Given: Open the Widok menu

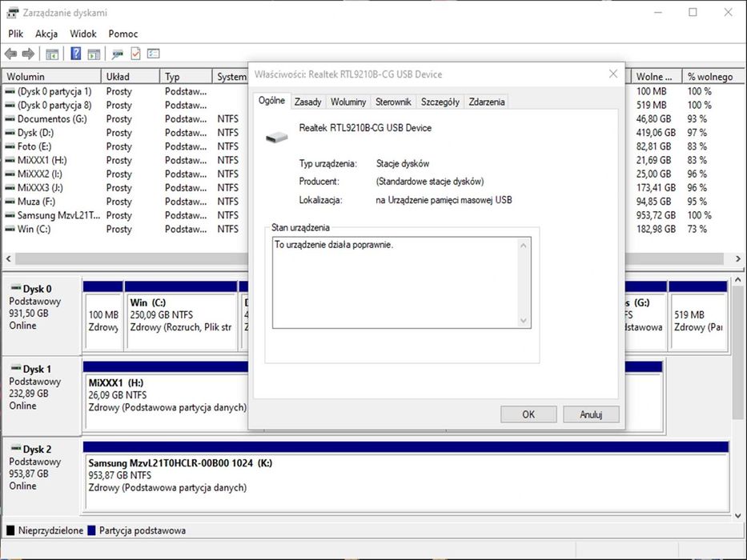Looking at the screenshot, I should [83, 34].
